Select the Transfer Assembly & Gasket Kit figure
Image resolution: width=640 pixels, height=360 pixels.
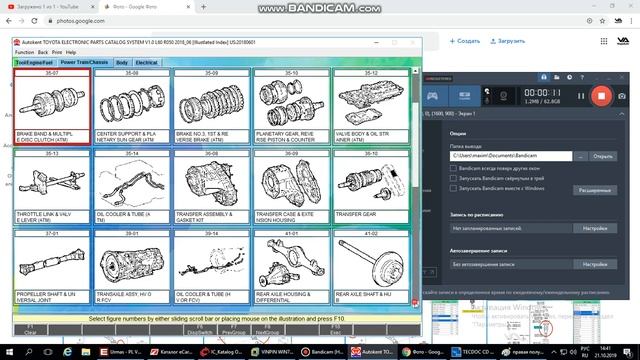211,187
